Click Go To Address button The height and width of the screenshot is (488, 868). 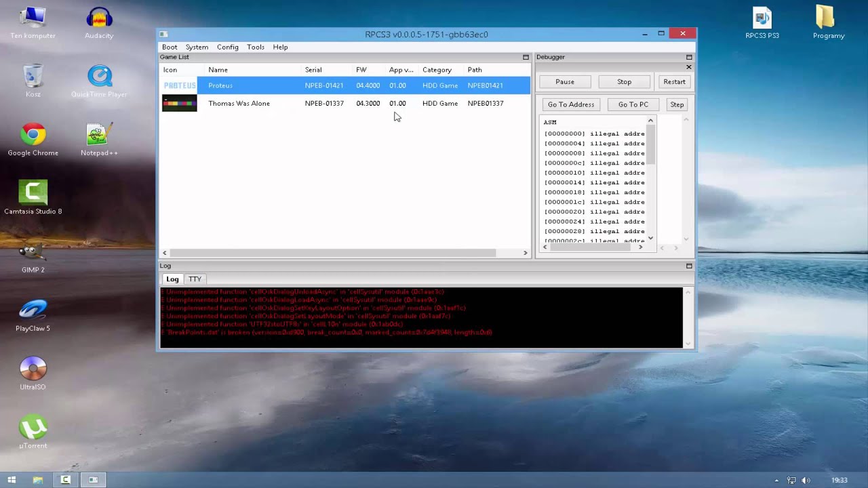click(x=571, y=104)
